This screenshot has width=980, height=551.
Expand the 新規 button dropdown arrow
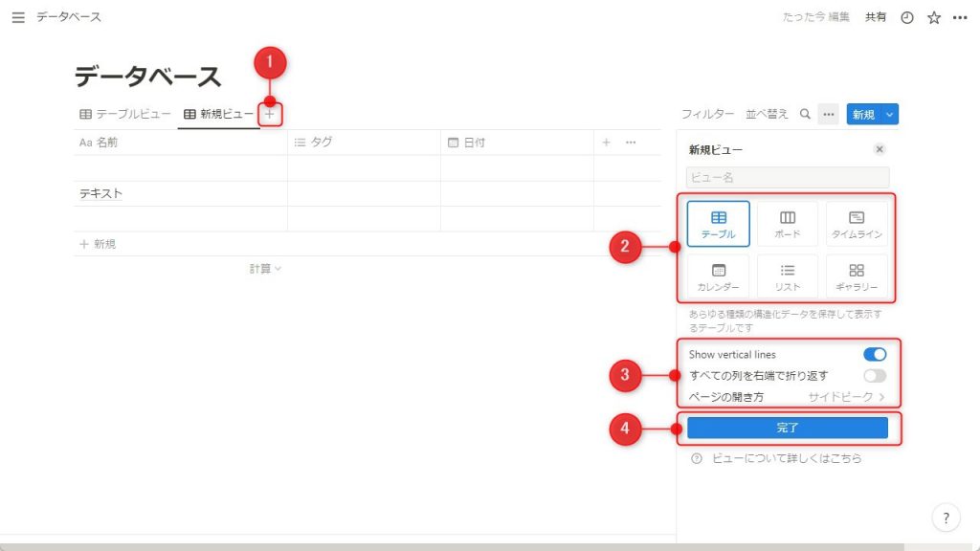click(889, 115)
